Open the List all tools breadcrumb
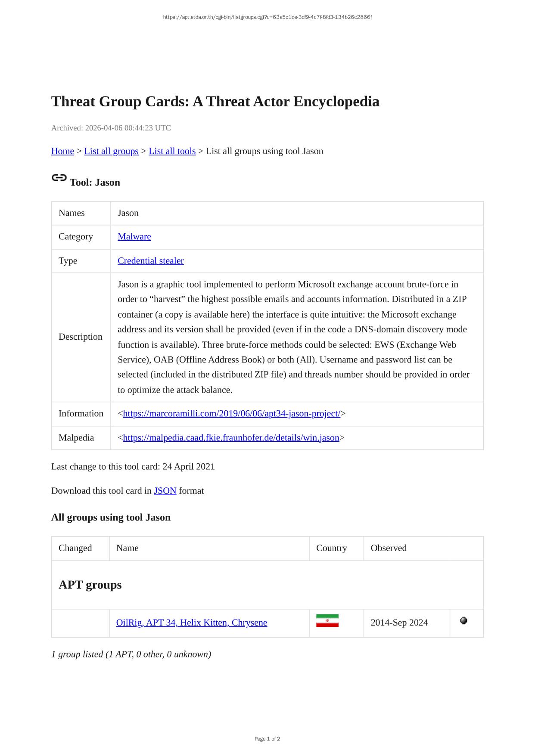 [172, 151]
